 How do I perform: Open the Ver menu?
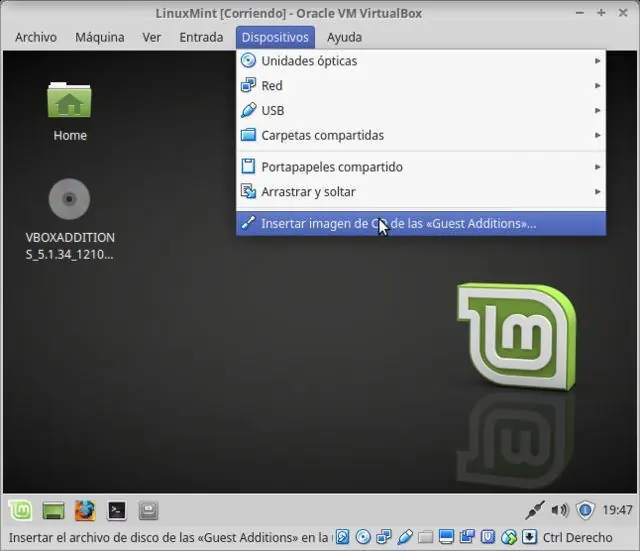(x=151, y=37)
